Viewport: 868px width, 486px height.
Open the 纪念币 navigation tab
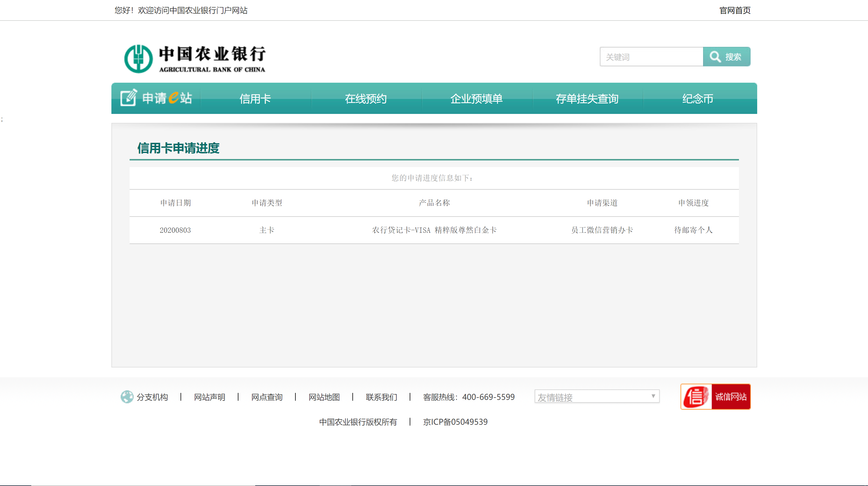pos(698,99)
